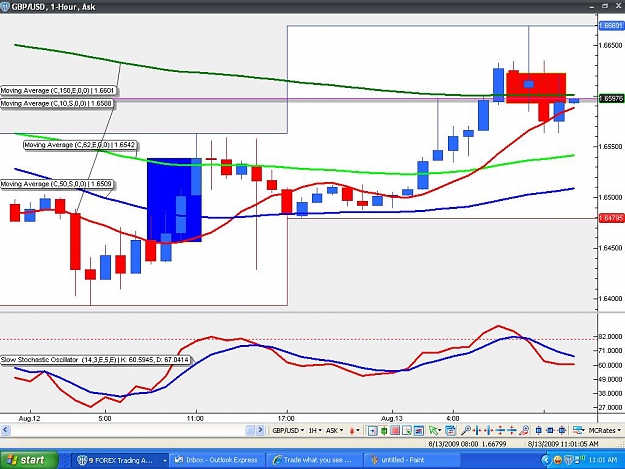Switch to untitled - Paint taskbar item
The width and height of the screenshot is (625, 469).
point(412,460)
